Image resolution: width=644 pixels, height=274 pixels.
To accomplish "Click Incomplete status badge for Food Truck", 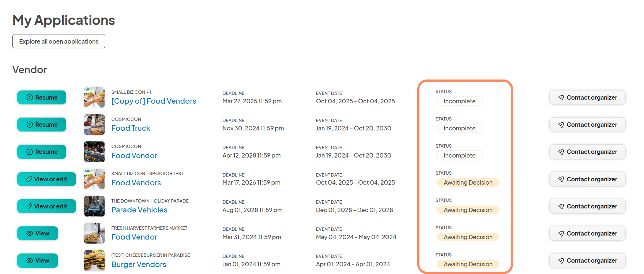I will 459,128.
